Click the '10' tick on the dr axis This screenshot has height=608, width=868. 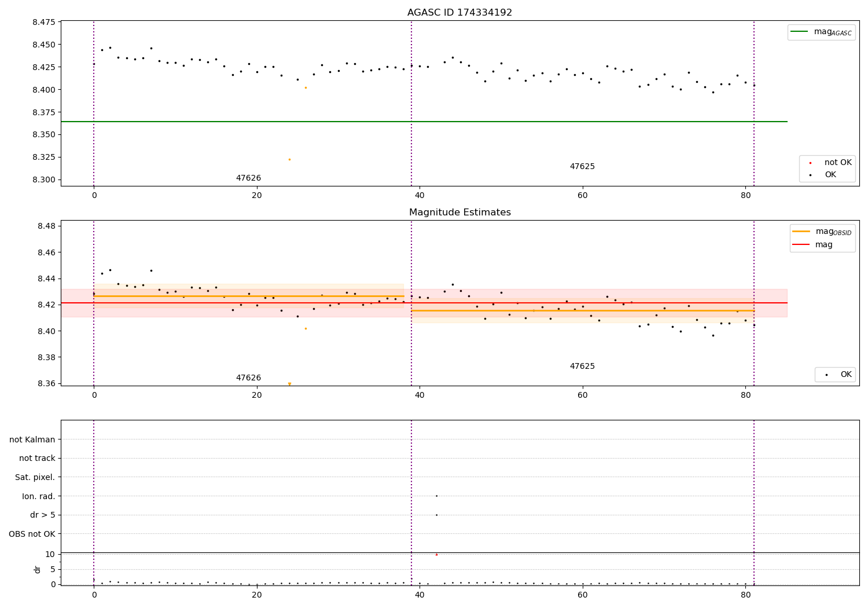pos(50,555)
